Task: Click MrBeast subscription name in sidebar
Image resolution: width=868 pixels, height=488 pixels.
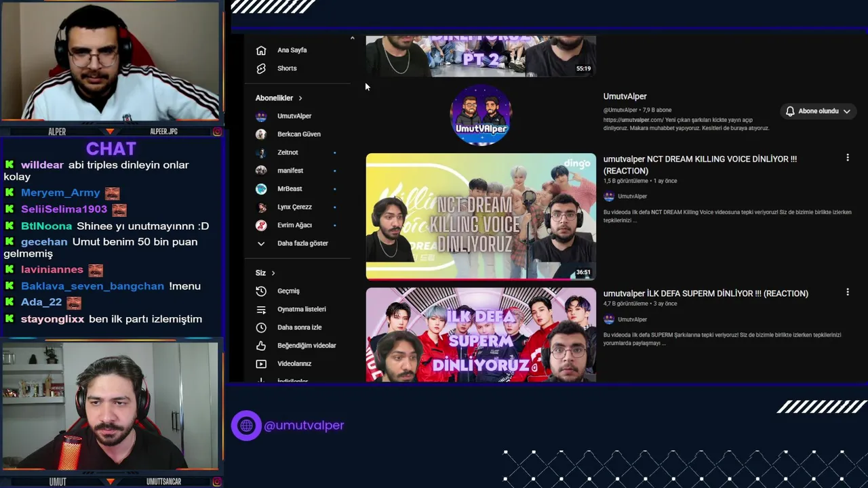Action: 290,189
